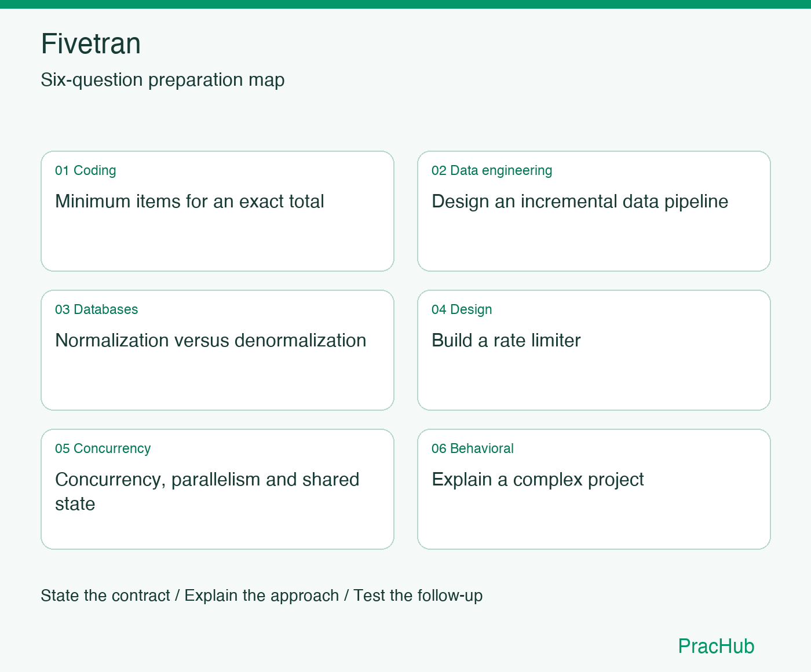Open the Explain a complex project card
The height and width of the screenshot is (672, 811).
pos(594,489)
